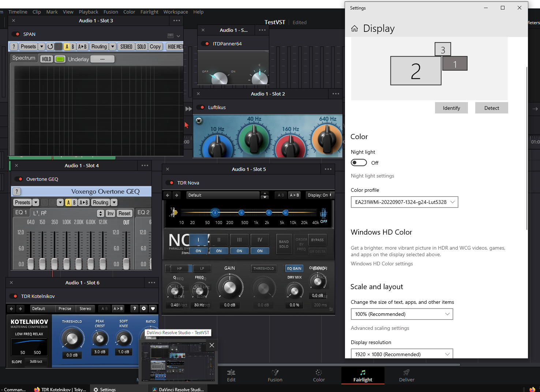Toggle TDR Nova enable switch
540x392 pixels.
pyautogui.click(x=170, y=183)
